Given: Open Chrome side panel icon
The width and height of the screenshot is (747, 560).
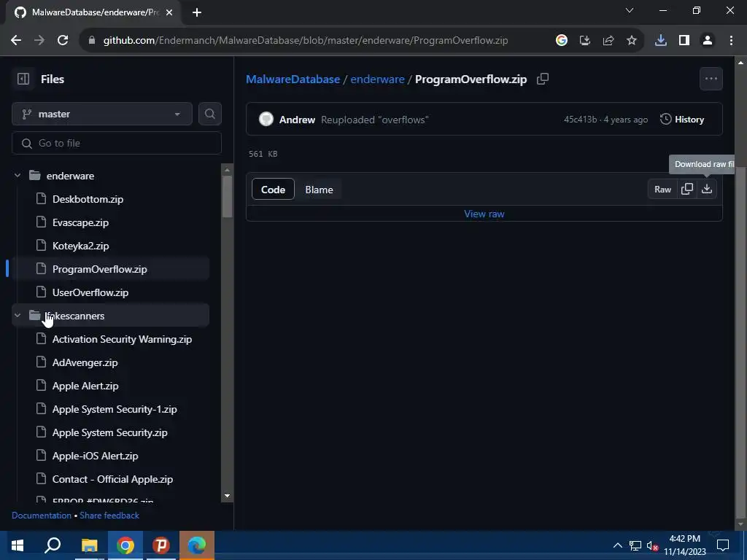Looking at the screenshot, I should coord(684,40).
